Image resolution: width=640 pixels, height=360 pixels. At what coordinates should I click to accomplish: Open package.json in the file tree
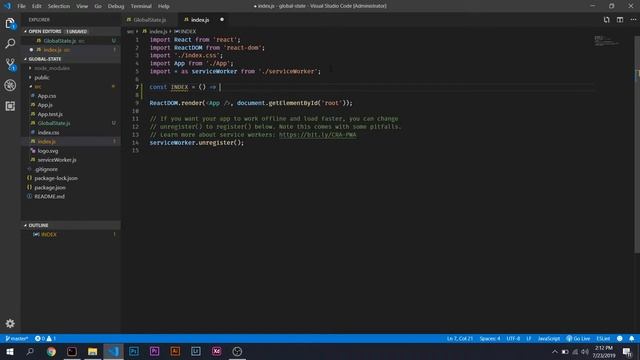click(x=50, y=188)
